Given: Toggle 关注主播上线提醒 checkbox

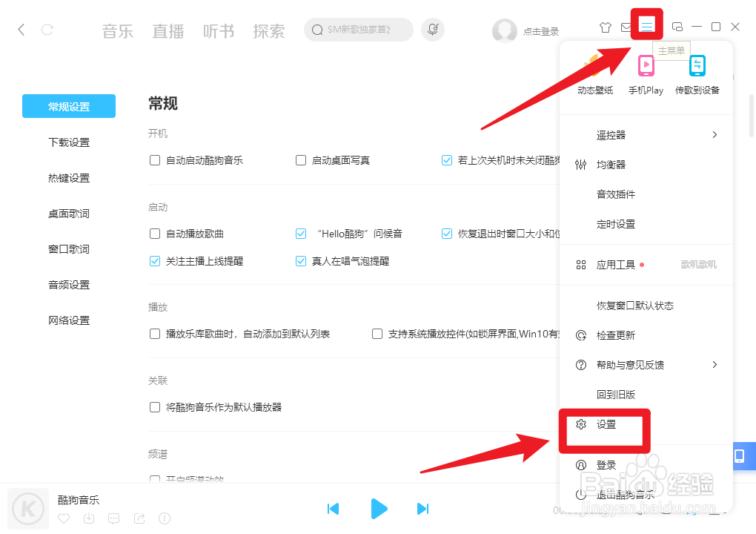Looking at the screenshot, I should point(155,262).
